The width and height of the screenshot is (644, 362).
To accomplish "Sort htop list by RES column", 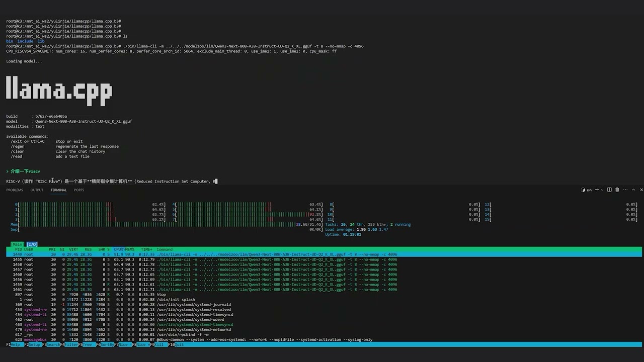I will click(88, 249).
